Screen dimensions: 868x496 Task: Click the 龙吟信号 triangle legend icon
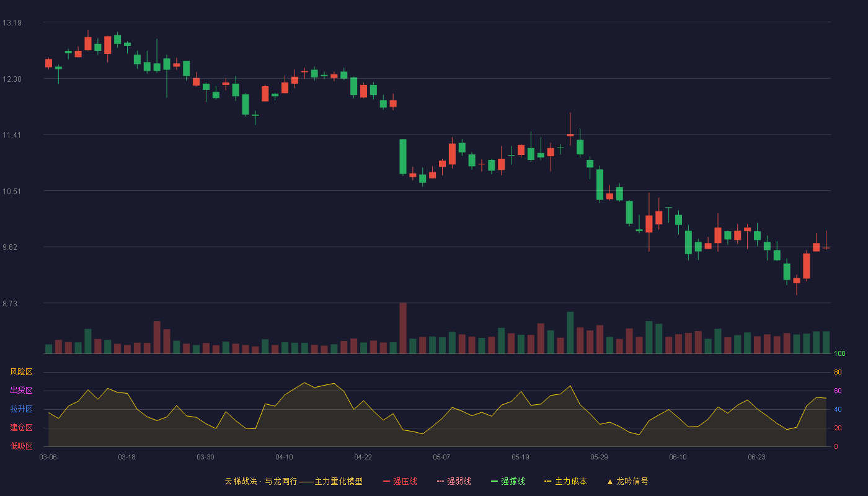(x=609, y=481)
